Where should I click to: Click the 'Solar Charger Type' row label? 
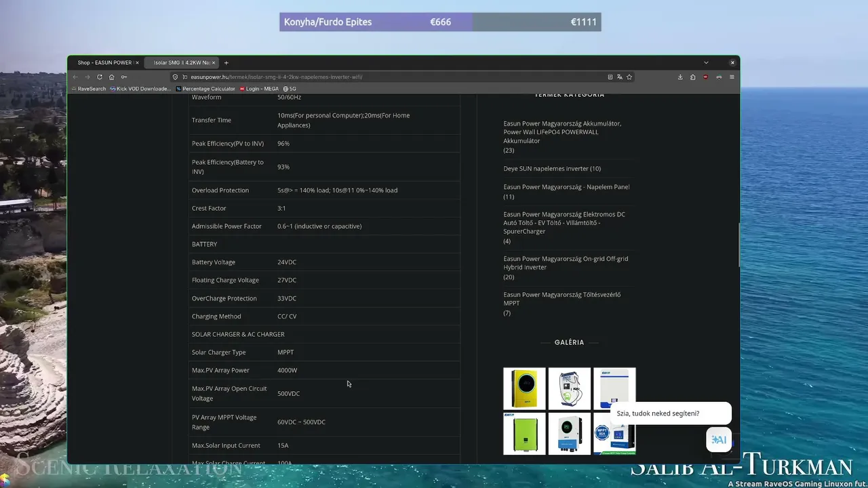click(x=219, y=352)
